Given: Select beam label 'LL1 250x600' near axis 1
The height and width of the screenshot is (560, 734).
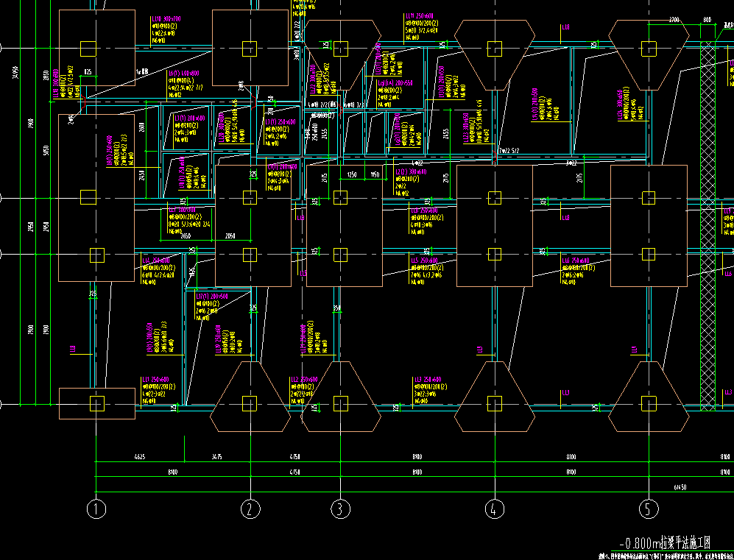Looking at the screenshot, I should click(x=155, y=380).
